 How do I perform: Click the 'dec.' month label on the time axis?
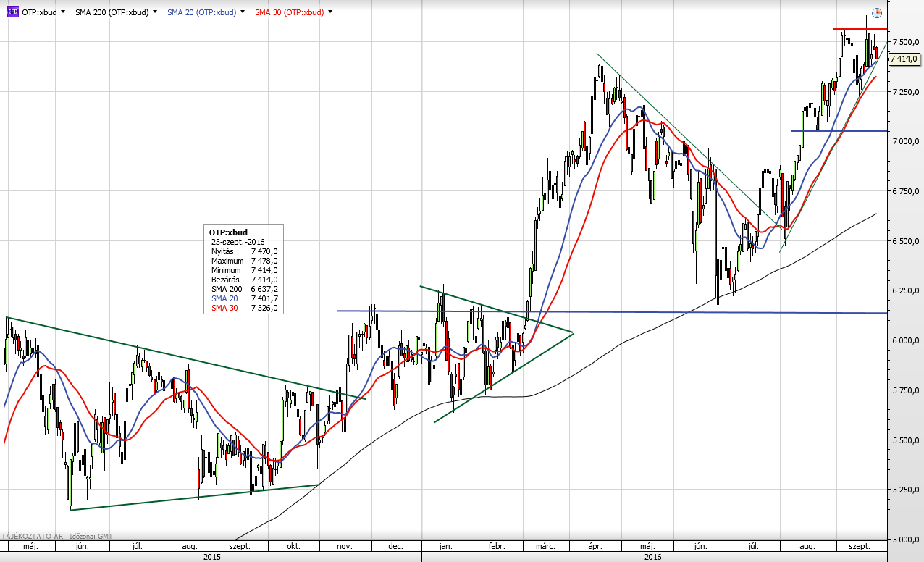(x=396, y=546)
